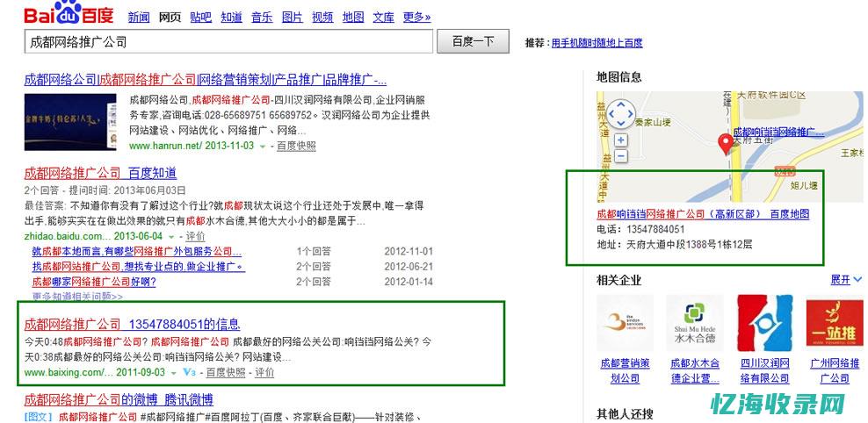This screenshot has height=423, width=868.
Task: Open the 四川汉润网络有限公司 company link
Action: (764, 371)
